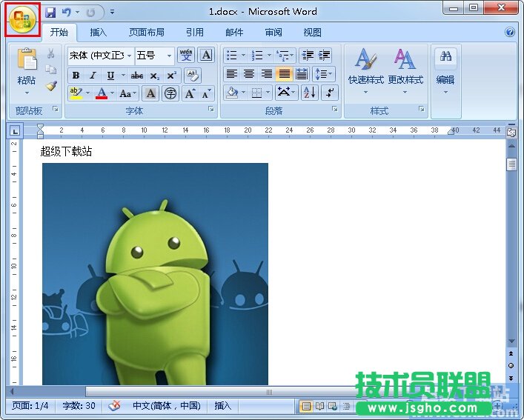This screenshot has height=420, width=524.
Task: Select the Format Painter brush icon
Action: 51,86
